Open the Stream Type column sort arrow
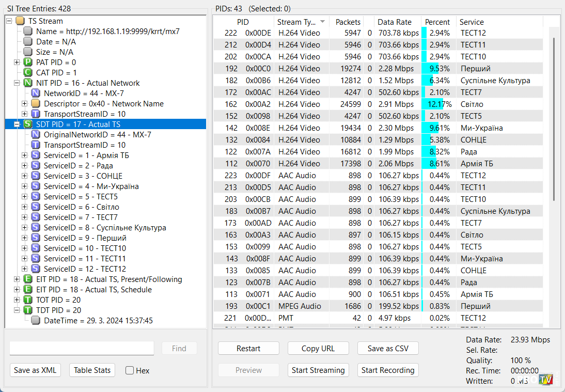This screenshot has height=392, width=565. tap(323, 22)
